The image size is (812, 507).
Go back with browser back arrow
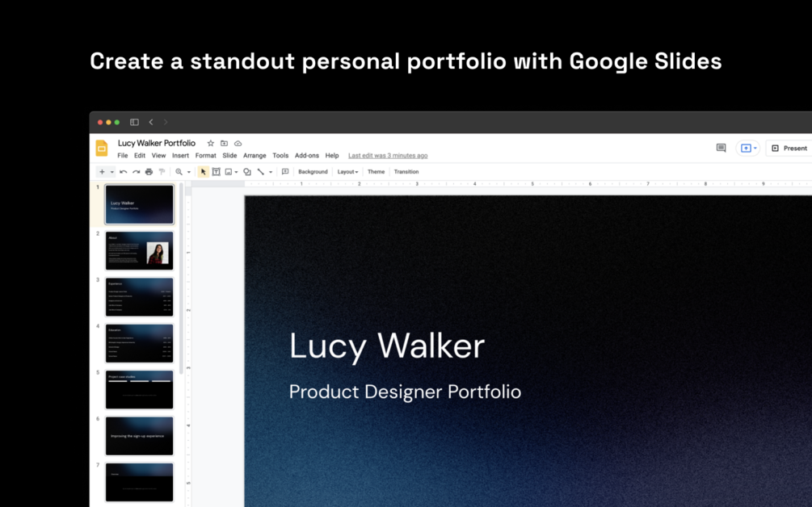[x=151, y=122]
